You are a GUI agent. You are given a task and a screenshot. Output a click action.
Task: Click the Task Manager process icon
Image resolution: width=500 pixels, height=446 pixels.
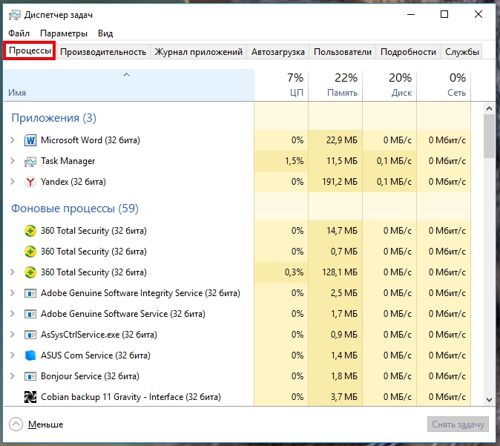pyautogui.click(x=30, y=161)
